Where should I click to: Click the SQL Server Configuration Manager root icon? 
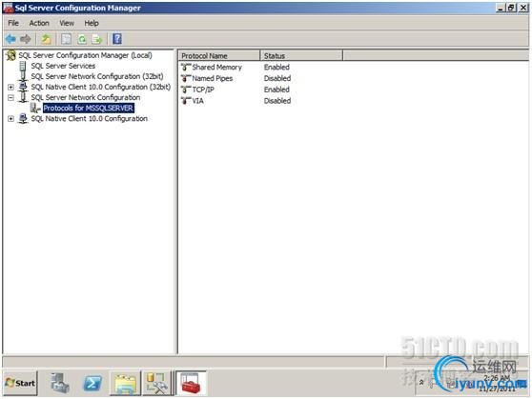pyautogui.click(x=10, y=55)
